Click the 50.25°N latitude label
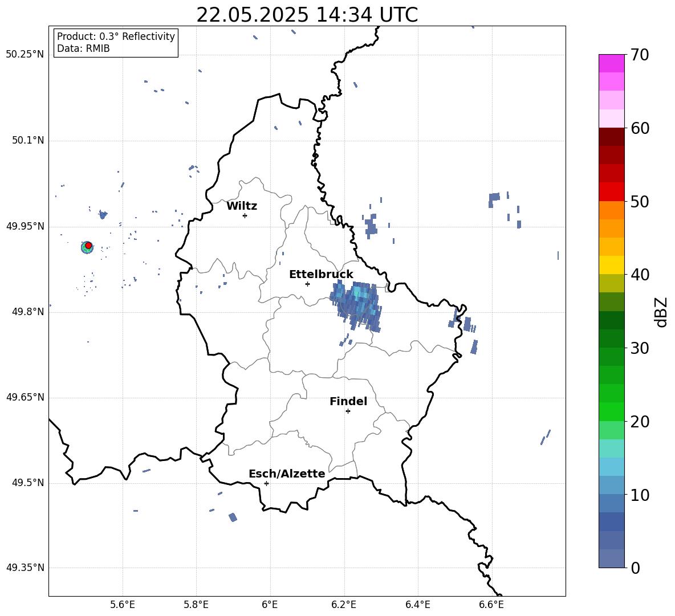 point(25,55)
